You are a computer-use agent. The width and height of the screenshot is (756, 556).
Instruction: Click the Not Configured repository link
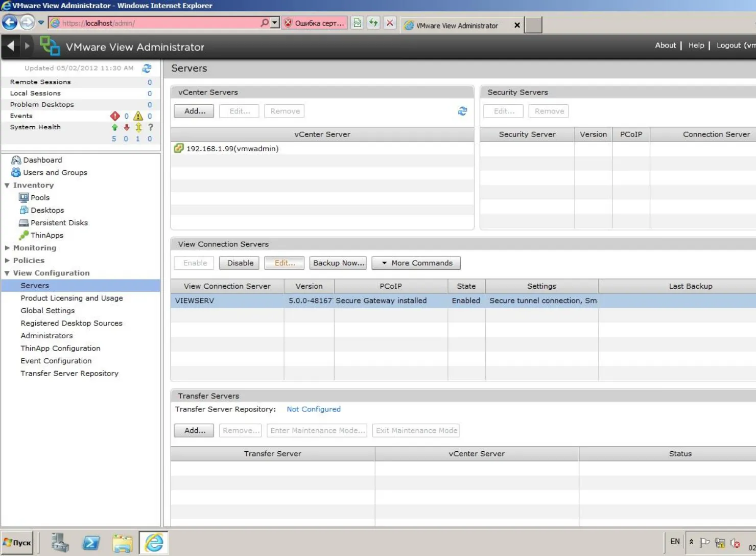coord(314,409)
